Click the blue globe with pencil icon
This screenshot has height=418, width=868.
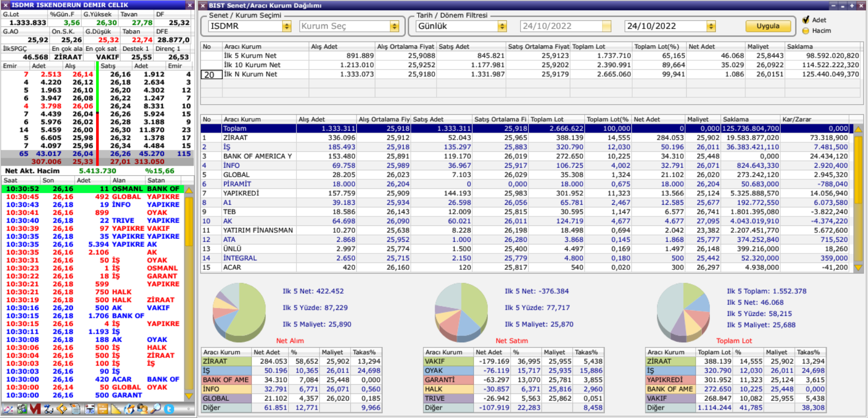tap(130, 409)
